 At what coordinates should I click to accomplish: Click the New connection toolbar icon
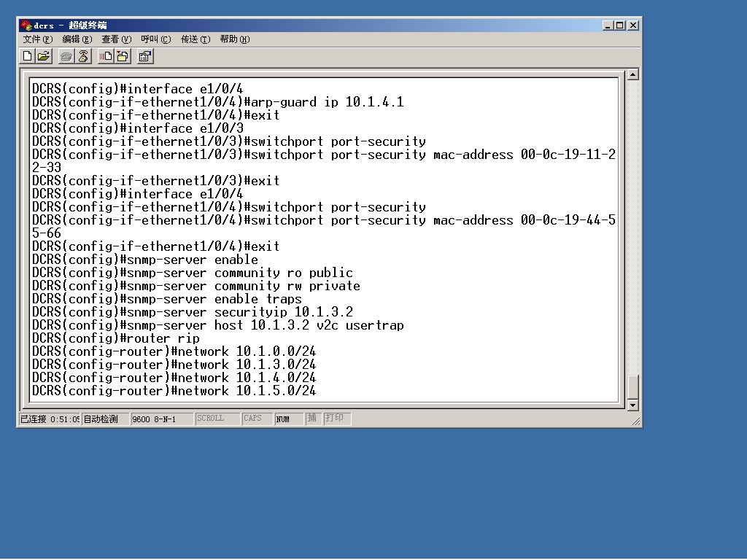click(28, 57)
